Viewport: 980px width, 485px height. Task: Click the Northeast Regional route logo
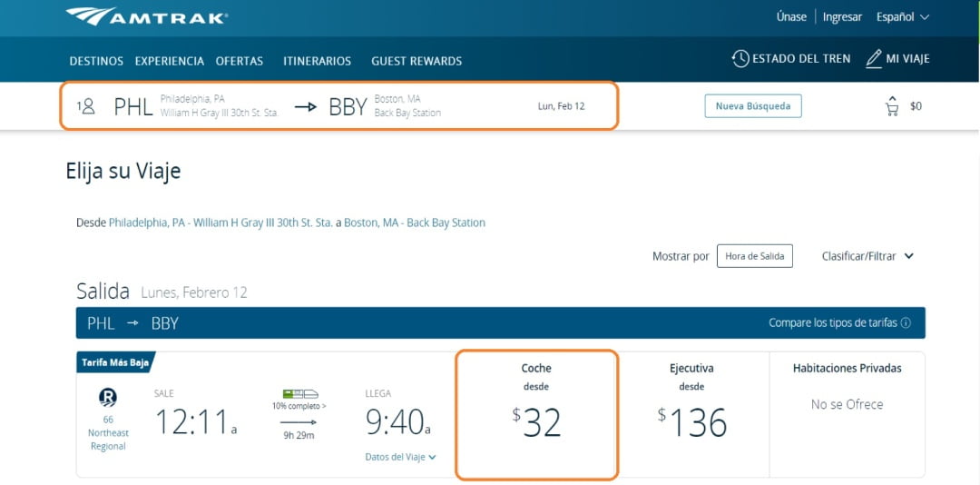(108, 398)
